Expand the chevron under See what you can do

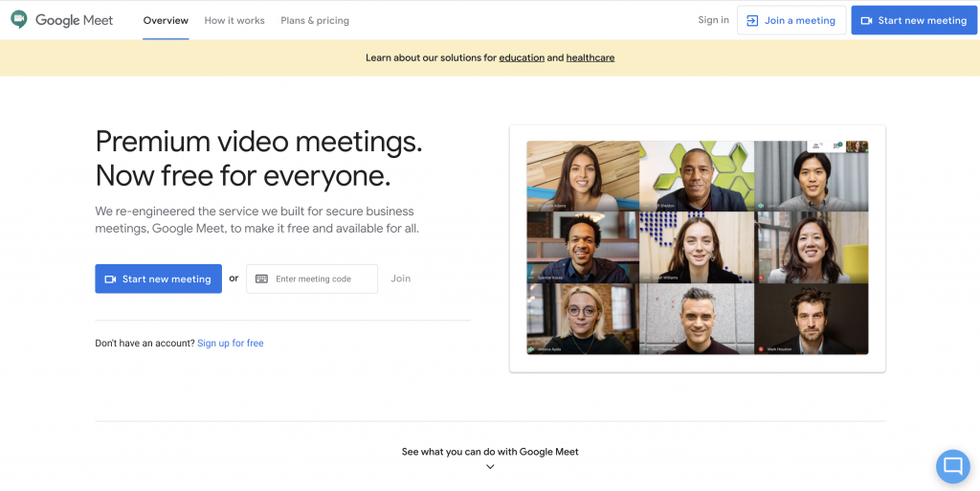[x=490, y=467]
